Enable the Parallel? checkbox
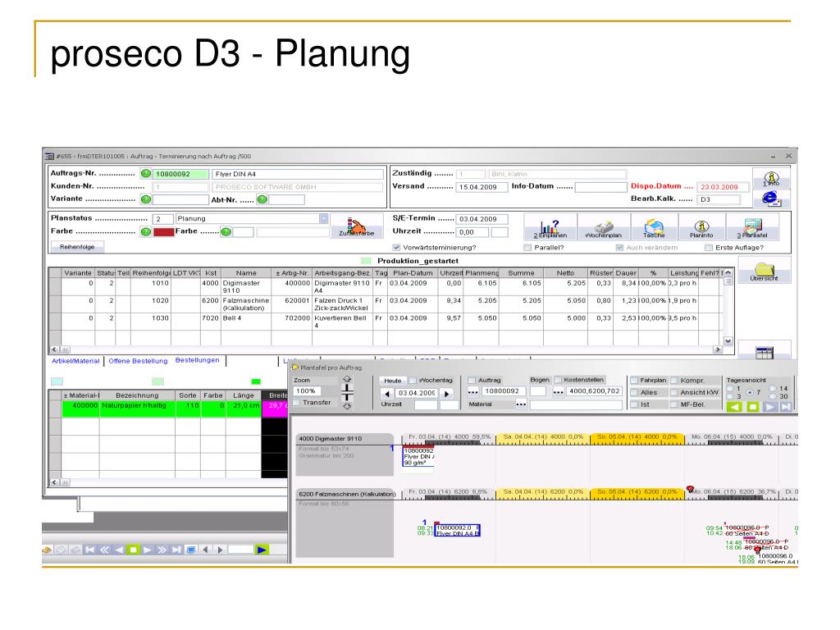Image resolution: width=840 pixels, height=630 pixels. (527, 248)
